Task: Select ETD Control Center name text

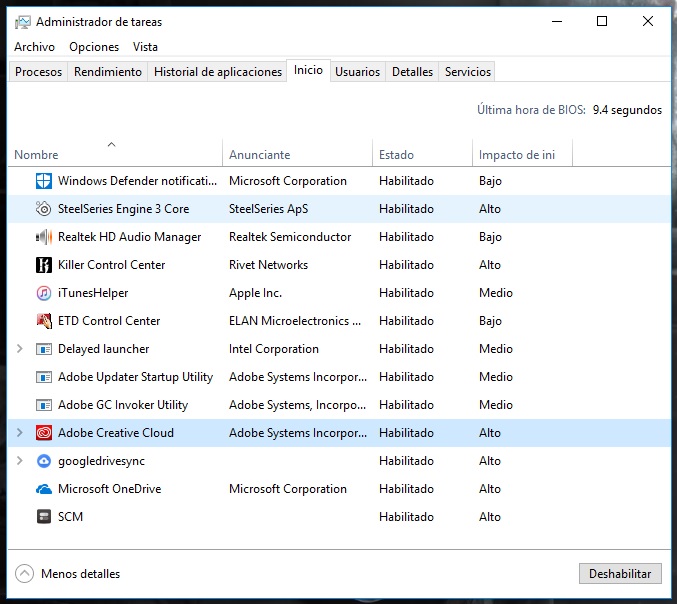Action: pos(109,321)
